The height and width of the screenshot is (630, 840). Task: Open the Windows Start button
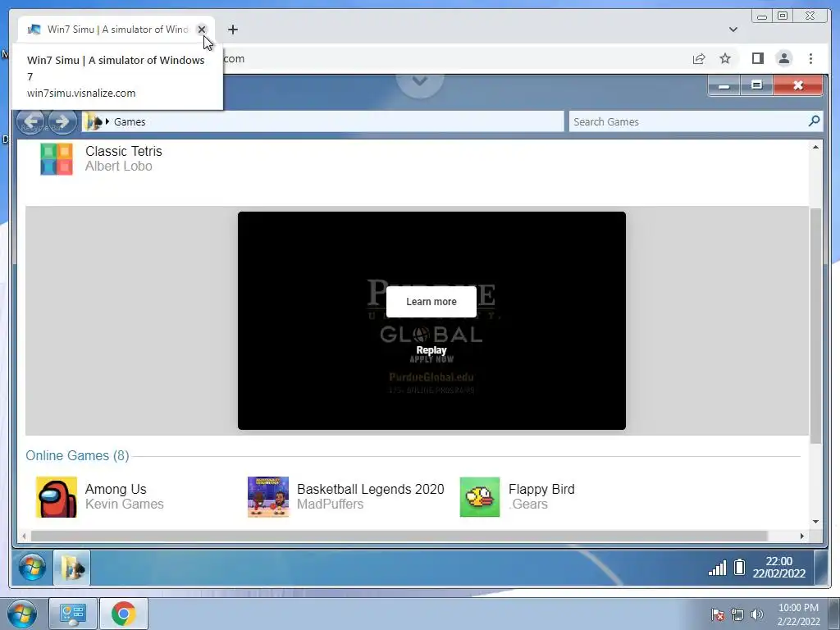pyautogui.click(x=22, y=614)
